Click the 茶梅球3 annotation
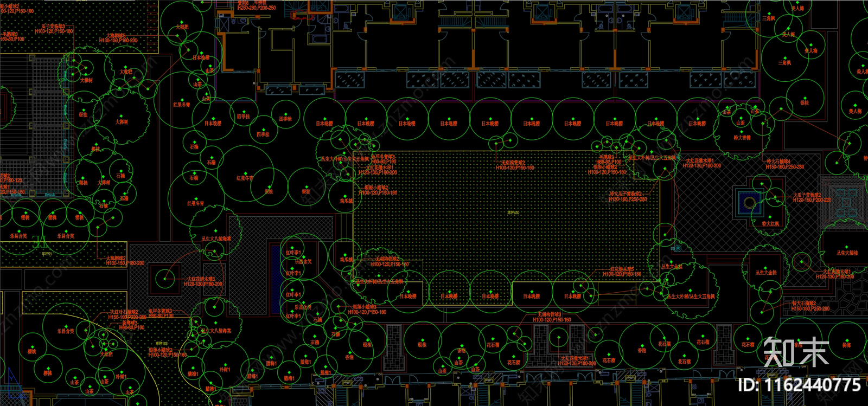868x406 pixels. (130, 323)
